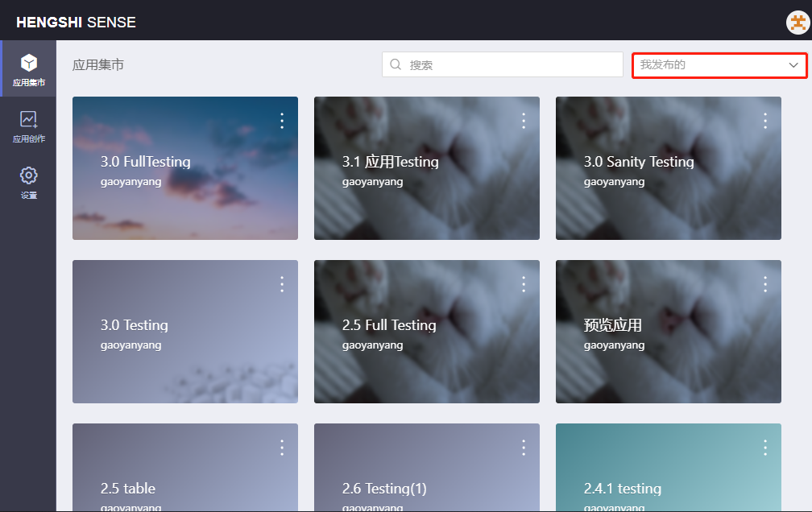Open the 设置 gear in sidebar
812x512 pixels.
(x=28, y=183)
